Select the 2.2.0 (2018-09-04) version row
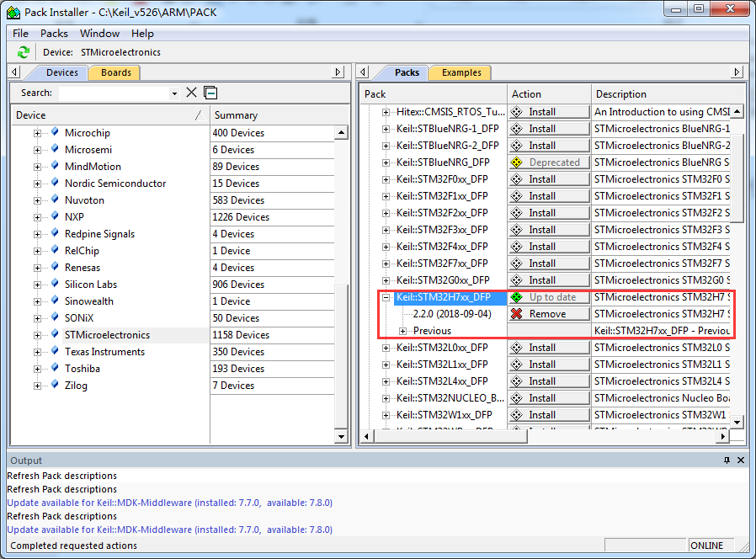 [x=452, y=314]
